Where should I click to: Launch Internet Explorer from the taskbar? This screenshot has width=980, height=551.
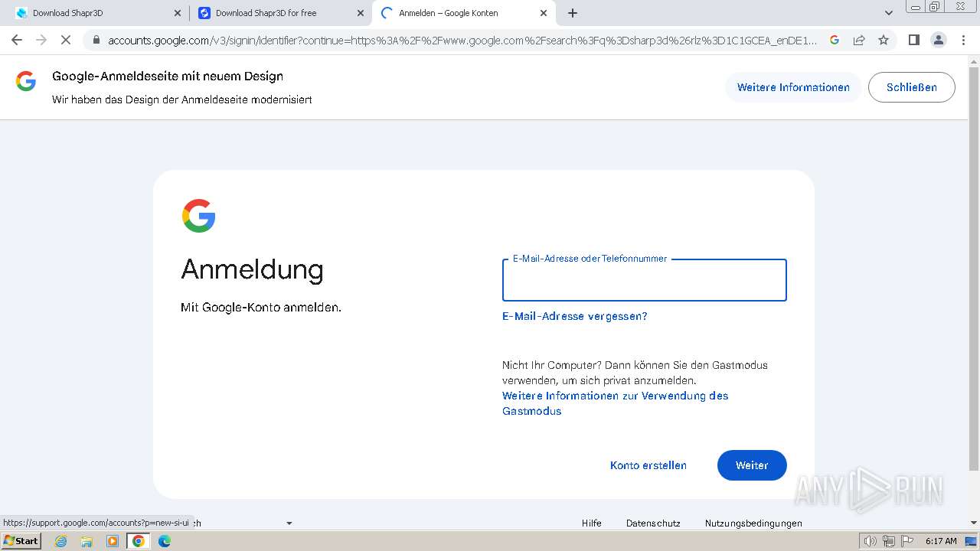coord(61,541)
